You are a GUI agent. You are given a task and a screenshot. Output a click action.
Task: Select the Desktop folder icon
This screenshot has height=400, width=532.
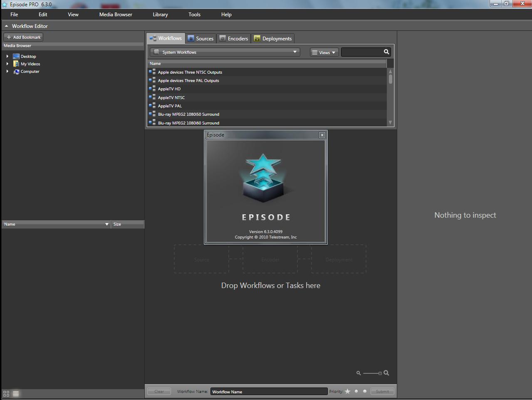[x=16, y=56]
